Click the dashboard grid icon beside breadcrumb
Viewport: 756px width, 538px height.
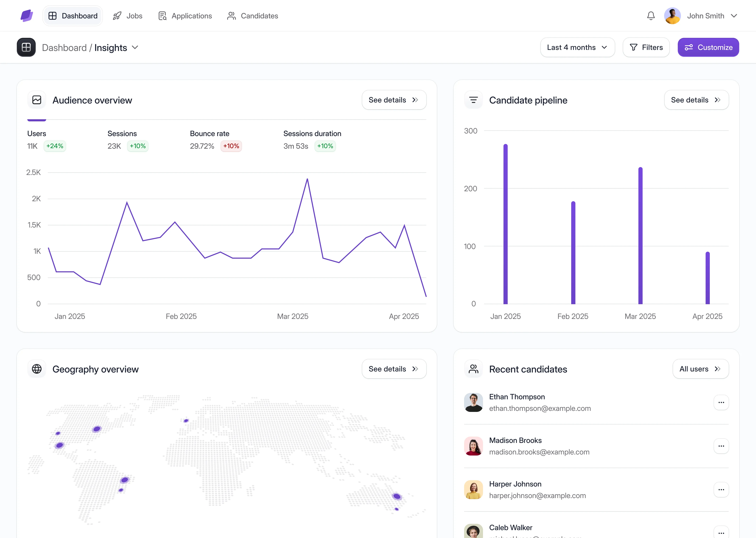click(x=26, y=47)
